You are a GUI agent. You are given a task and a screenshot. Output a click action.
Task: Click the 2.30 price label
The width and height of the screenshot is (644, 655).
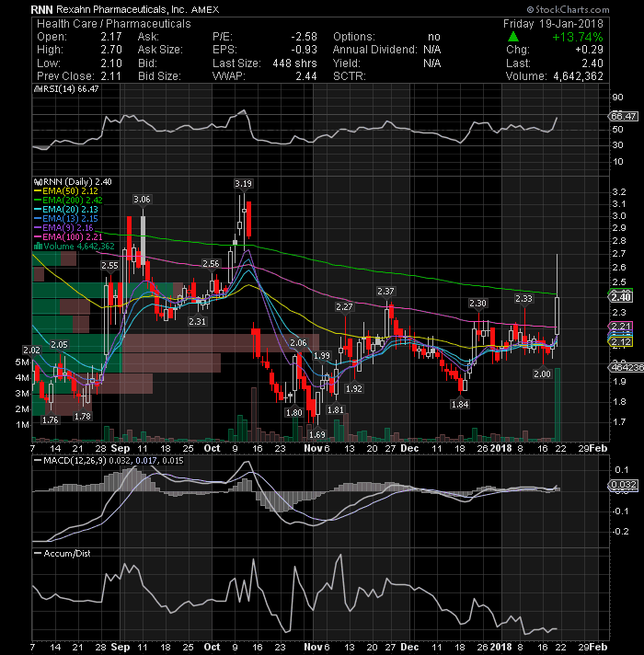[477, 303]
